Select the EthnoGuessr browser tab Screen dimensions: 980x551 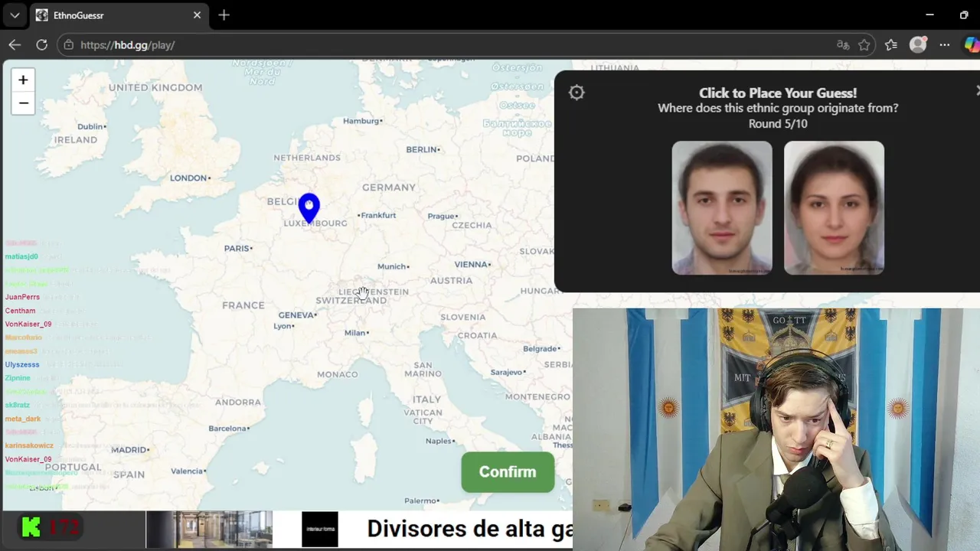click(119, 15)
